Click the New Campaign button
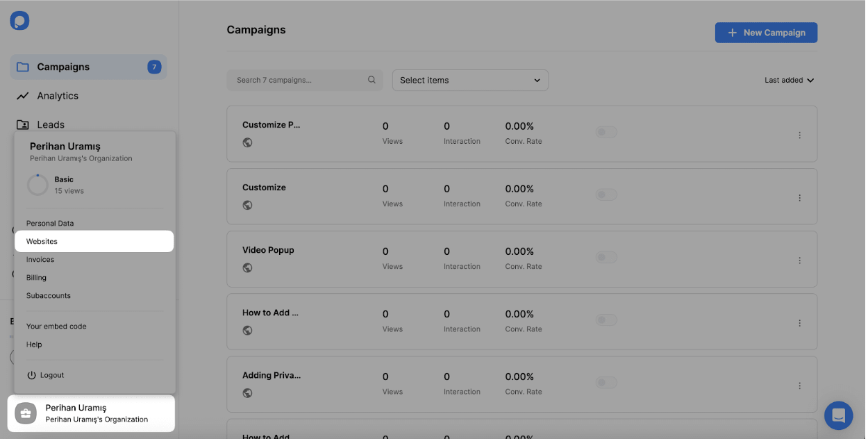 click(x=766, y=33)
